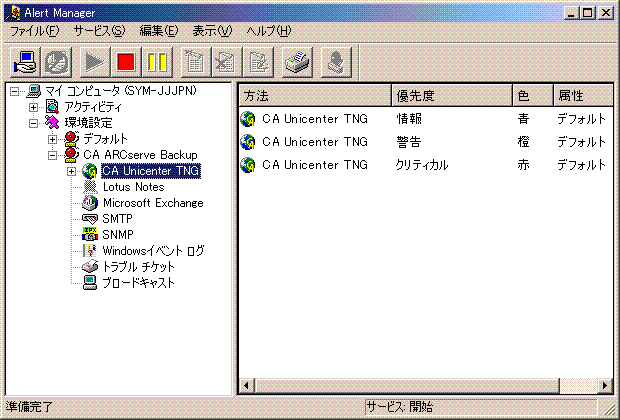Click the grayed activity chart toolbar icon
This screenshot has width=620, height=420.
[57, 62]
